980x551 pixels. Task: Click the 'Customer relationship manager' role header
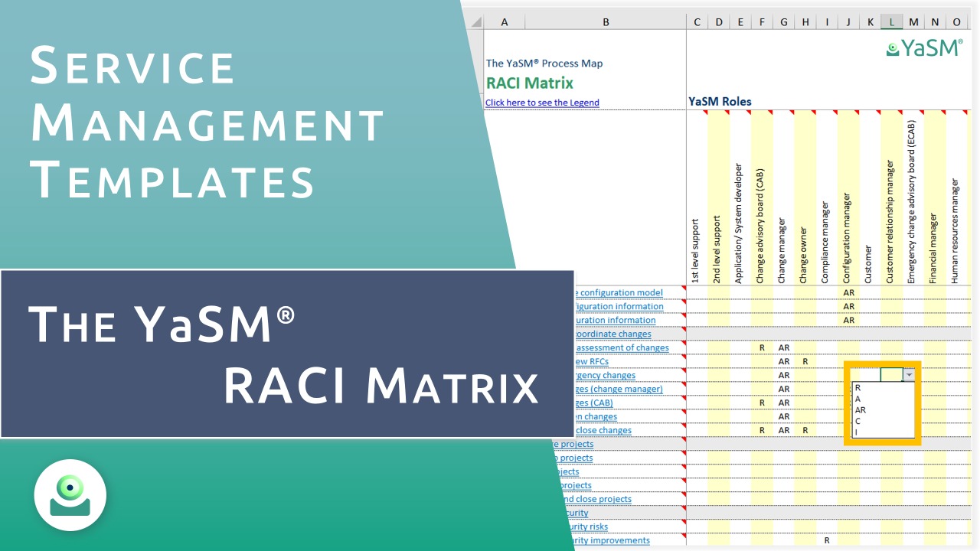pos(890,222)
